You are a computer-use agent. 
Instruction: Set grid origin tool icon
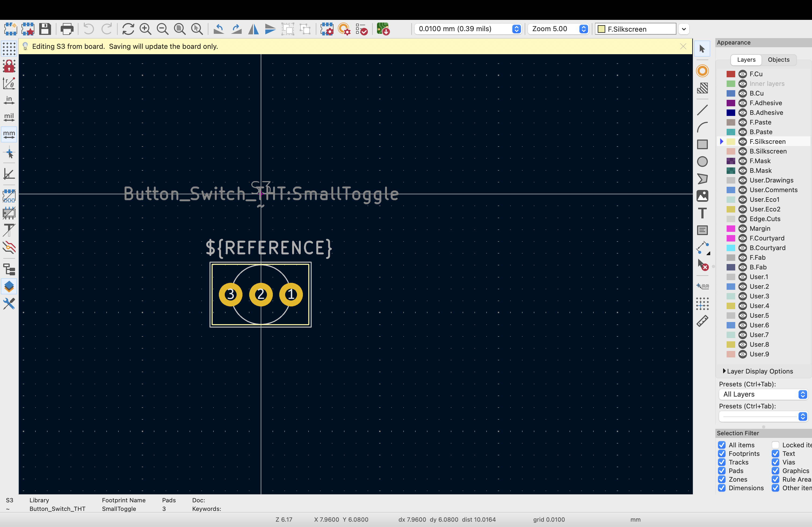point(702,303)
